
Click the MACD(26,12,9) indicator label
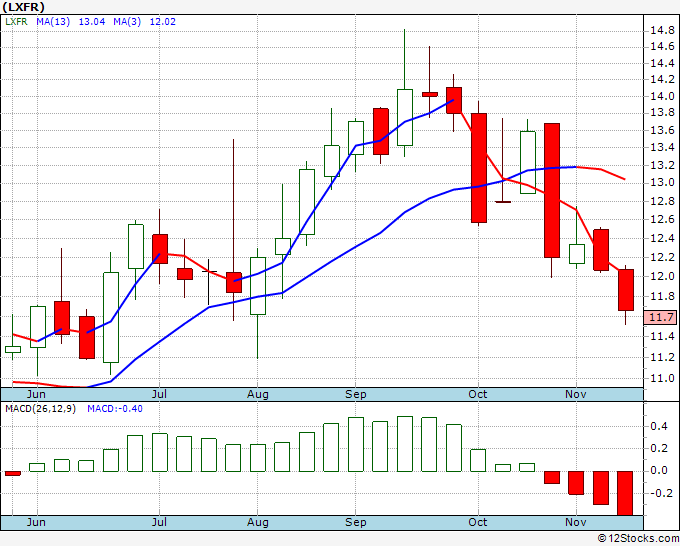point(40,409)
